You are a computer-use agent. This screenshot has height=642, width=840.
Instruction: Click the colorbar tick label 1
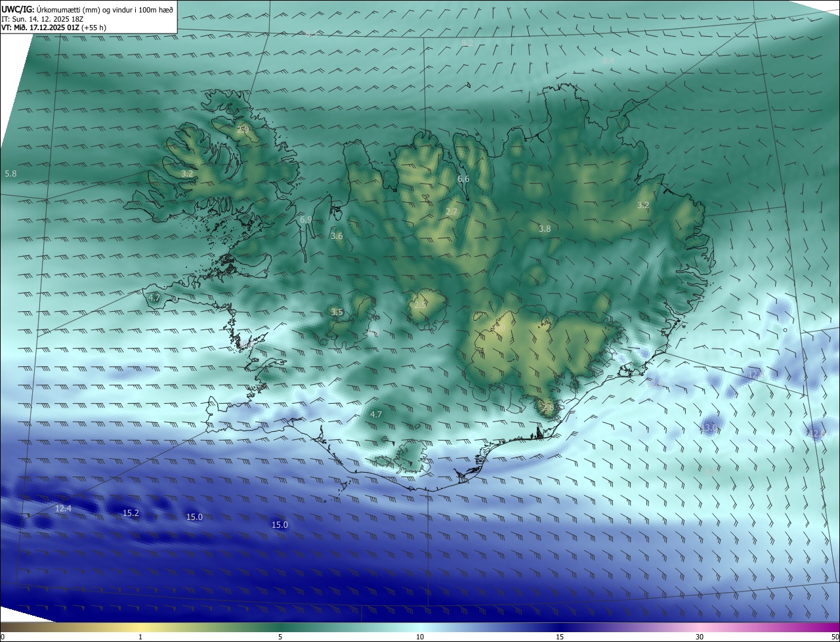140,637
